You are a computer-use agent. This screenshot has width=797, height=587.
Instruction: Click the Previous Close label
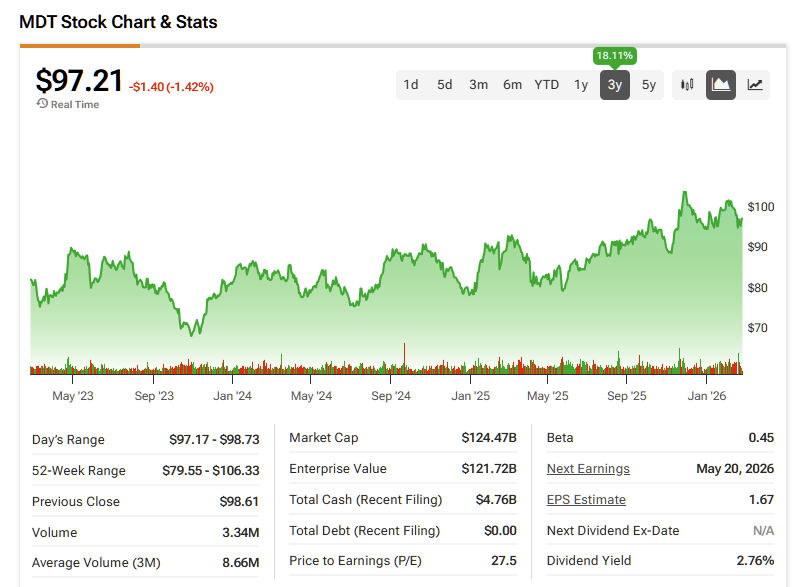(76, 502)
